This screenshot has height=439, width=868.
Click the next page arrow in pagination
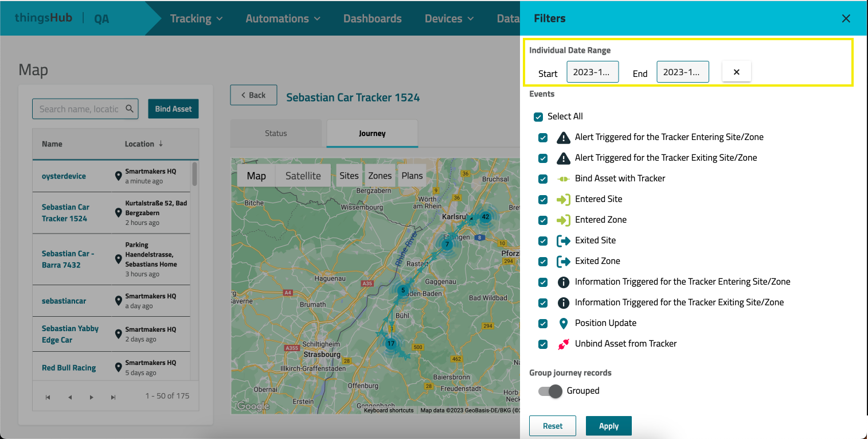[91, 397]
